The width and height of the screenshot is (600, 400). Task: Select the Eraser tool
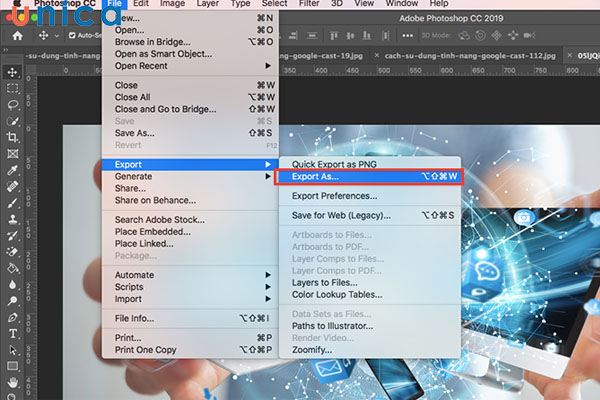point(13,251)
